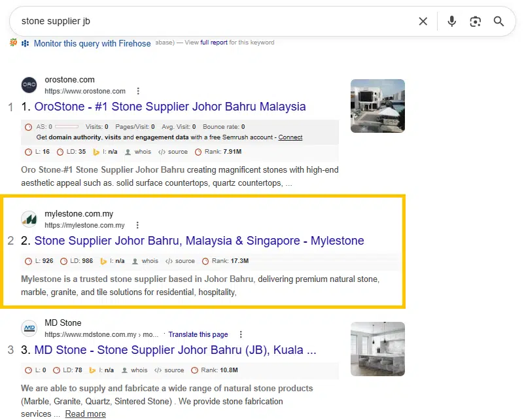
Task: Click Rank: 17.3M icon for mylestone
Action: point(205,261)
